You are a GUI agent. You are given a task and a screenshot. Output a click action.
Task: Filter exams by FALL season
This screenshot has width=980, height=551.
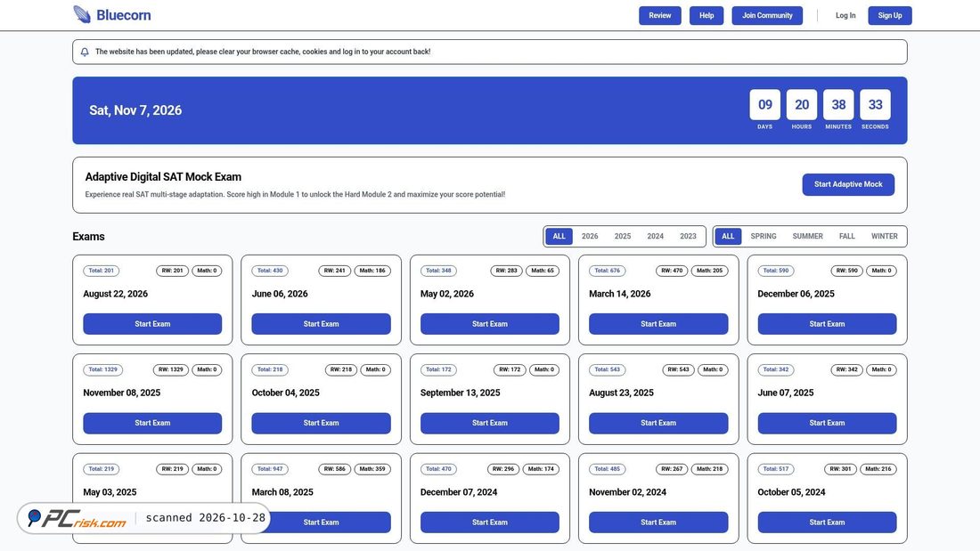847,236
